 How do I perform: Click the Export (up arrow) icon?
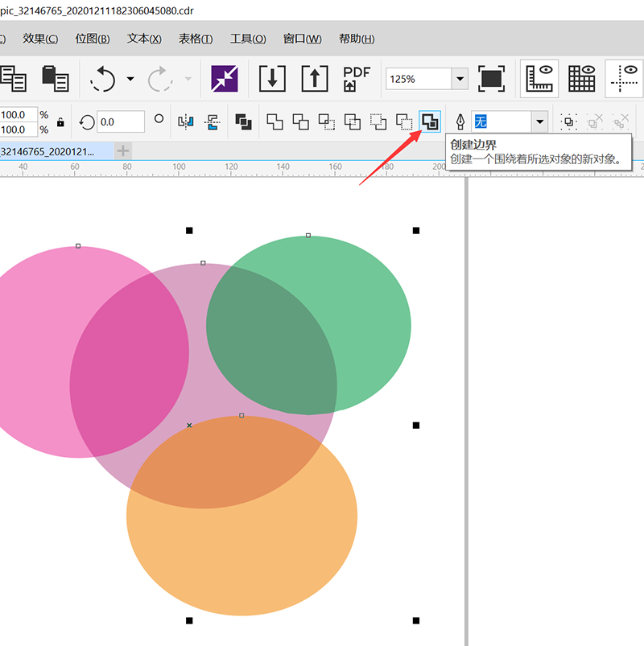click(x=315, y=79)
